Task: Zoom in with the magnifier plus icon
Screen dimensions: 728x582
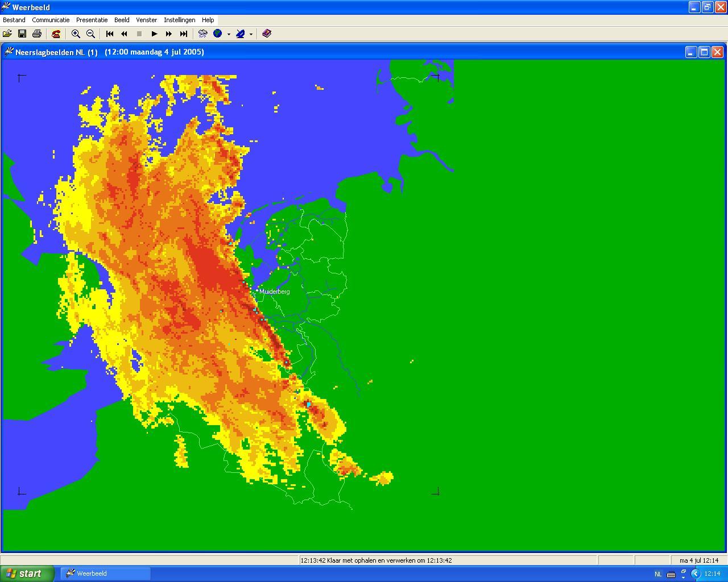Action: point(76,34)
